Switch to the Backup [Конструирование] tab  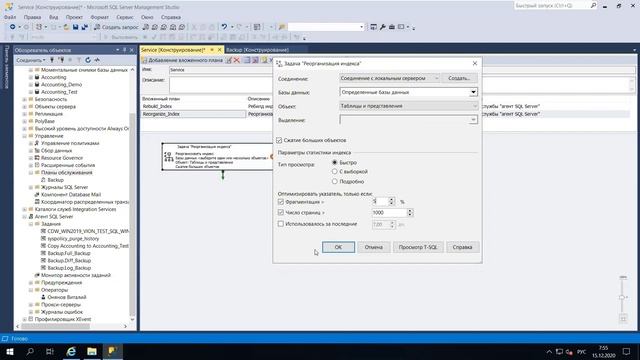[x=258, y=50]
